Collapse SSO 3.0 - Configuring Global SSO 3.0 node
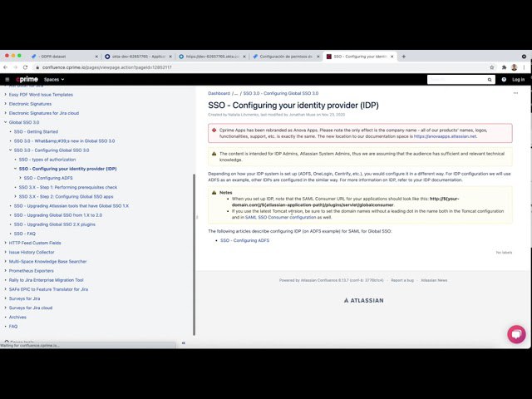Screen dimensions: 532x399 [x=11, y=150]
